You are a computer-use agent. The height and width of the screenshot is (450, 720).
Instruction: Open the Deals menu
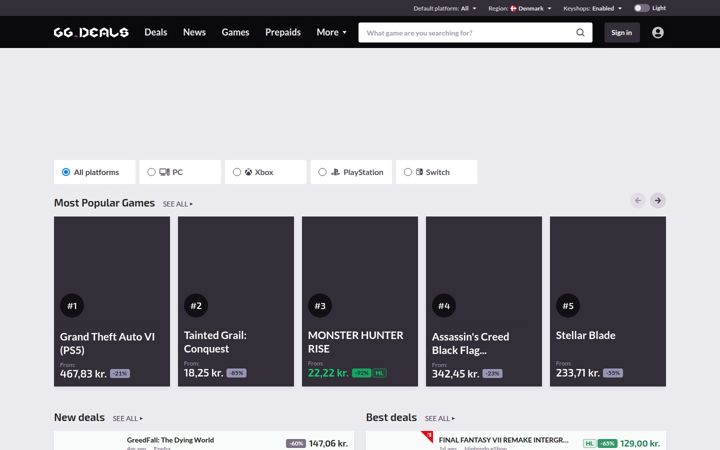tap(156, 32)
